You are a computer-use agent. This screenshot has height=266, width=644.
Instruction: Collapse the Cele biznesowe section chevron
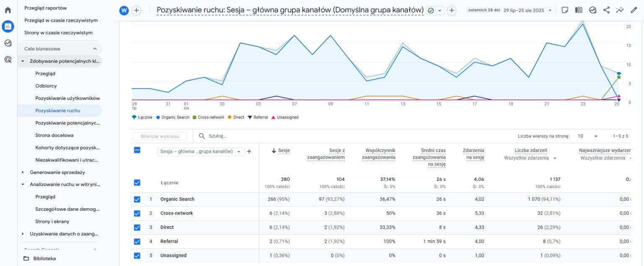tap(95, 49)
